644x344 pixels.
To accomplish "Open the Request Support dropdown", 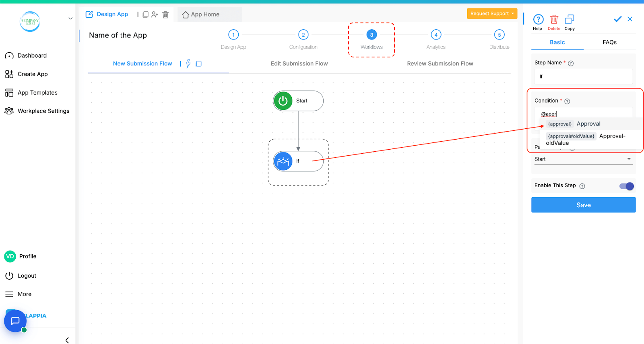I will (x=492, y=14).
